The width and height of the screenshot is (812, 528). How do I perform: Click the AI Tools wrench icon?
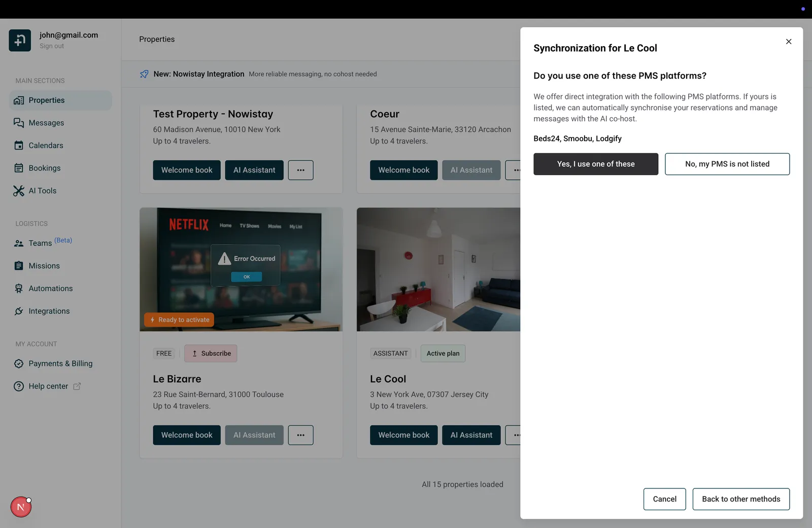tap(19, 191)
